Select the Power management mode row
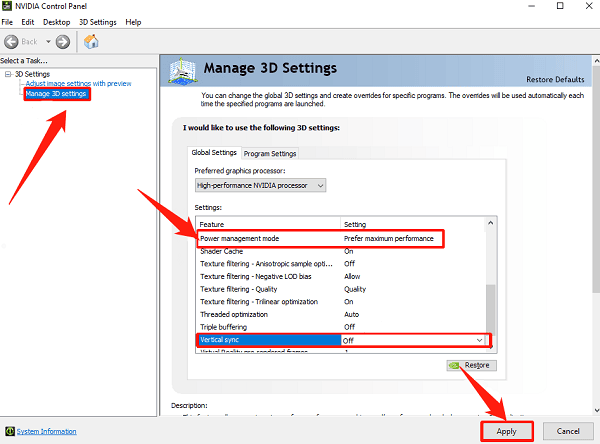 point(321,238)
